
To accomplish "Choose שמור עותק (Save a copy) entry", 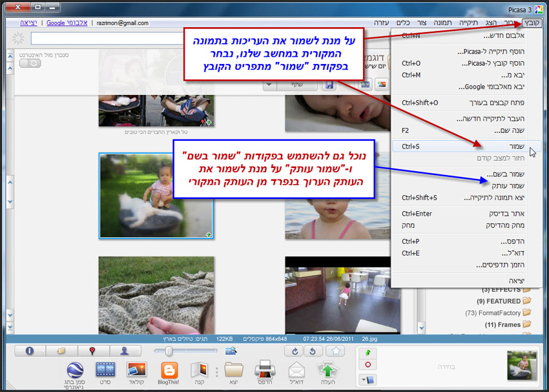I will (x=467, y=186).
